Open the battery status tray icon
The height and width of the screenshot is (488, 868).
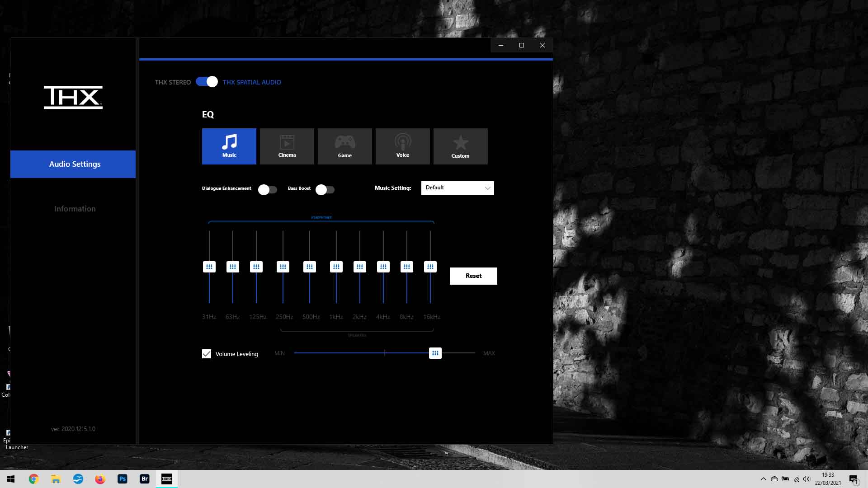(785, 479)
